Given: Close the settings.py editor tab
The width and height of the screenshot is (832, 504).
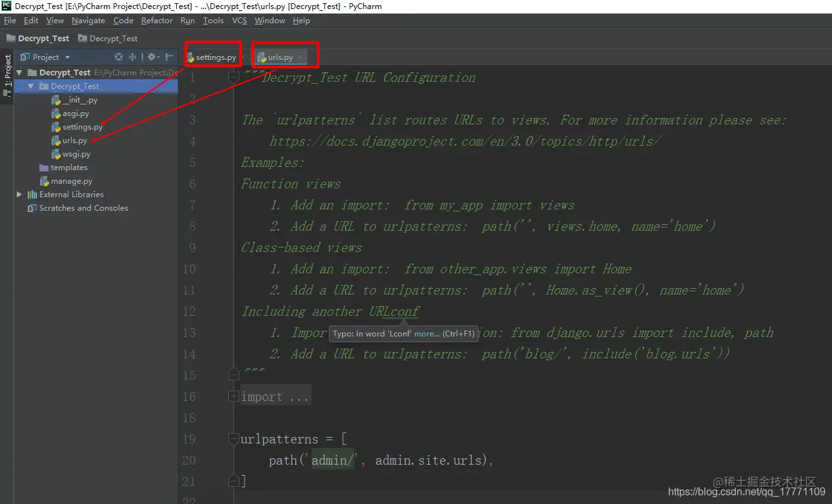Looking at the screenshot, I should coord(243,57).
